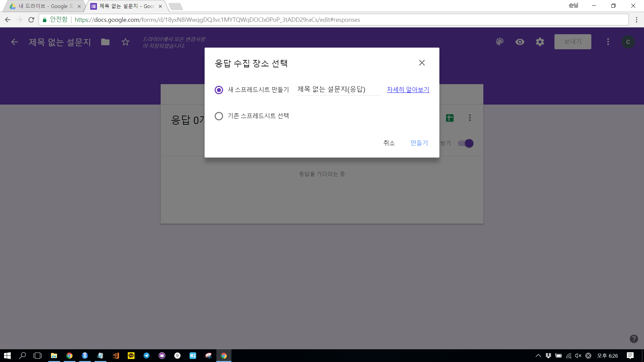Open the help question mark icon
The height and width of the screenshot is (362, 644).
pyautogui.click(x=634, y=339)
